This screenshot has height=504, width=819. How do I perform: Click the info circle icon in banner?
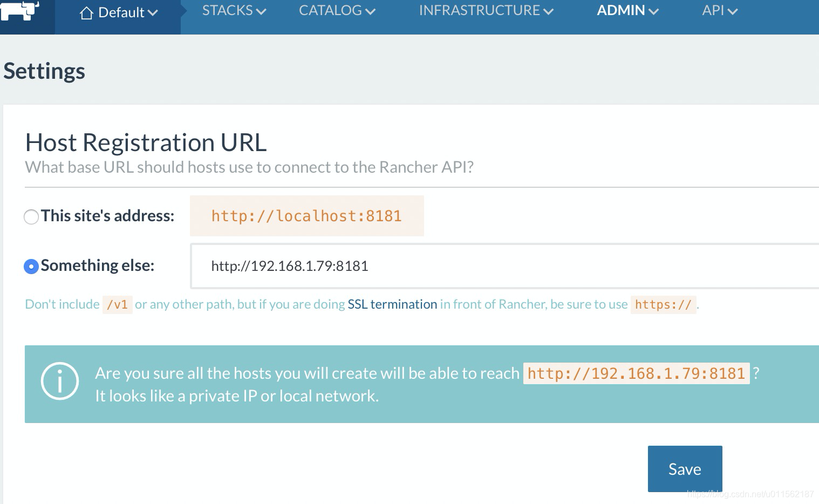point(60,381)
